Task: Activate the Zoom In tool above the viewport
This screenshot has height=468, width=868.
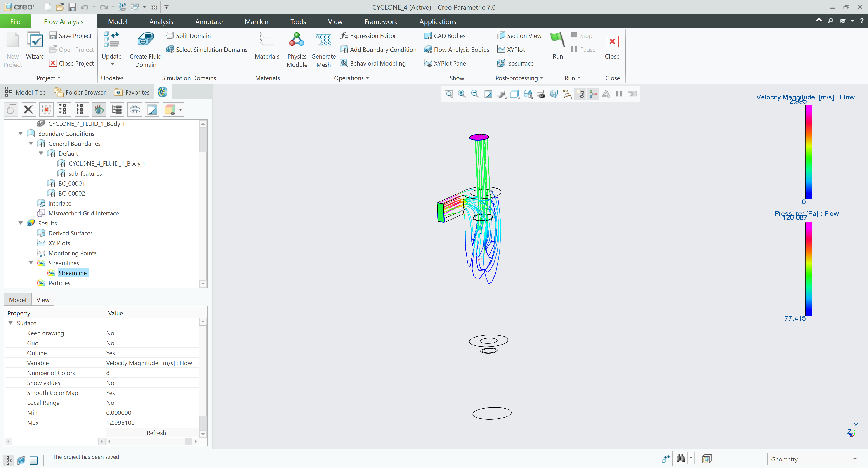Action: [x=462, y=94]
